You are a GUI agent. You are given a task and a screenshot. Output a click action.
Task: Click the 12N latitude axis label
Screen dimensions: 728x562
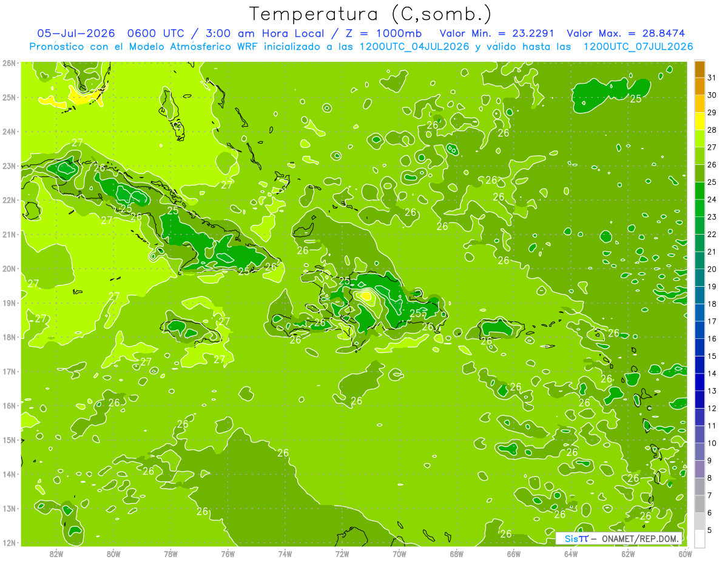tap(8, 543)
